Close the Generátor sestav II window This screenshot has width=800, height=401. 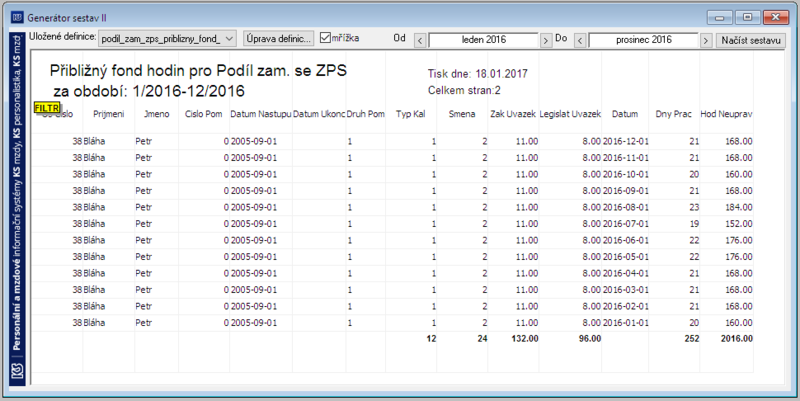776,18
